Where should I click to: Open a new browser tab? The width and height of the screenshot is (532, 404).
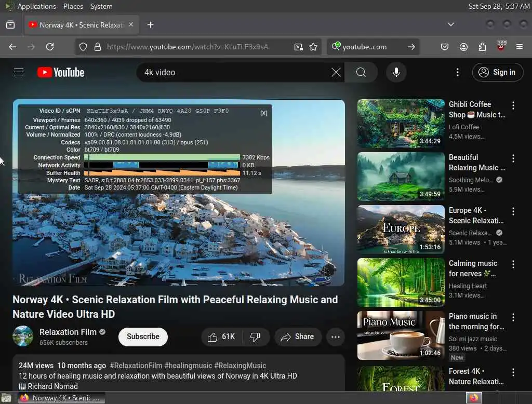point(150,25)
